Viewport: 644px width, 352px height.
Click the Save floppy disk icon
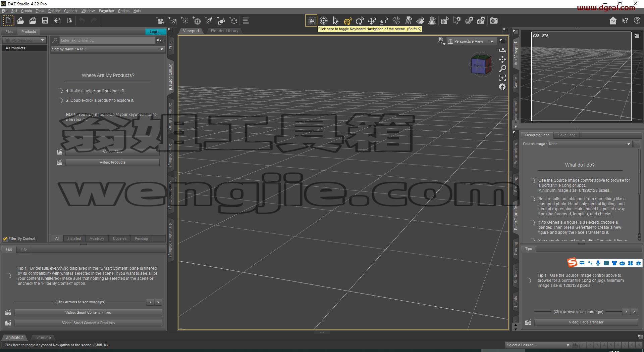(x=45, y=20)
